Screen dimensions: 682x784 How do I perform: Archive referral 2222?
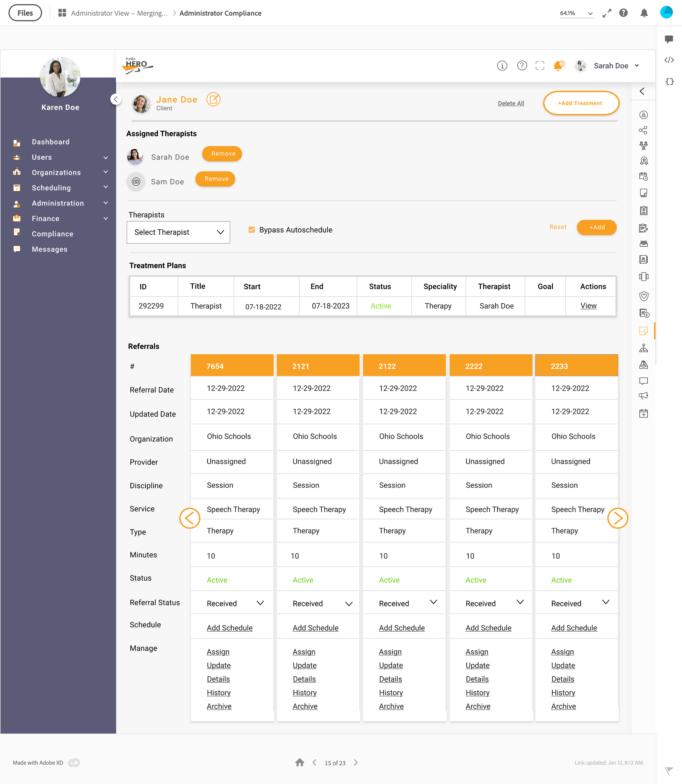(x=478, y=706)
